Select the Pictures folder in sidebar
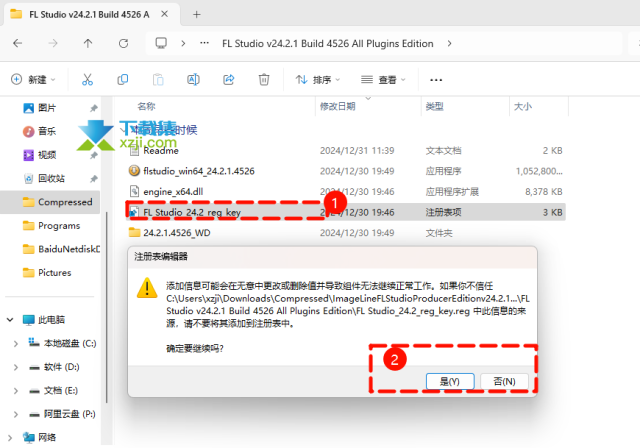The width and height of the screenshot is (640, 448). point(47,273)
